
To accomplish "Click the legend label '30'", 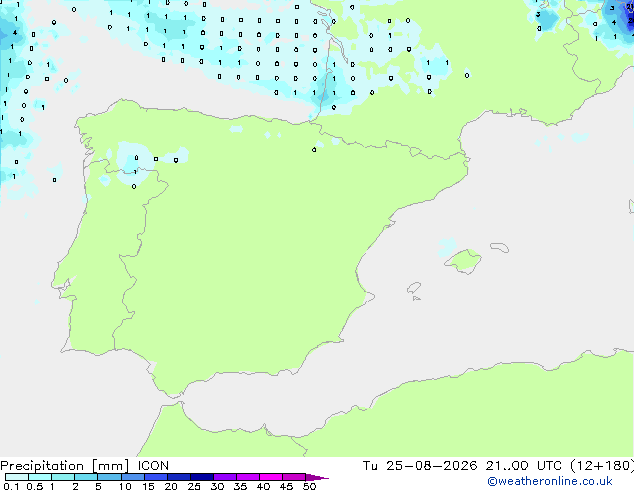I will (x=217, y=486).
